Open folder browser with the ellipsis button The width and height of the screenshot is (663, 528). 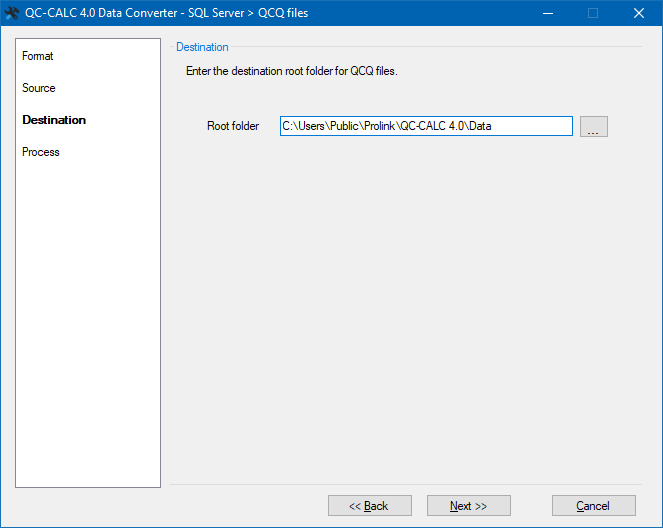click(594, 126)
